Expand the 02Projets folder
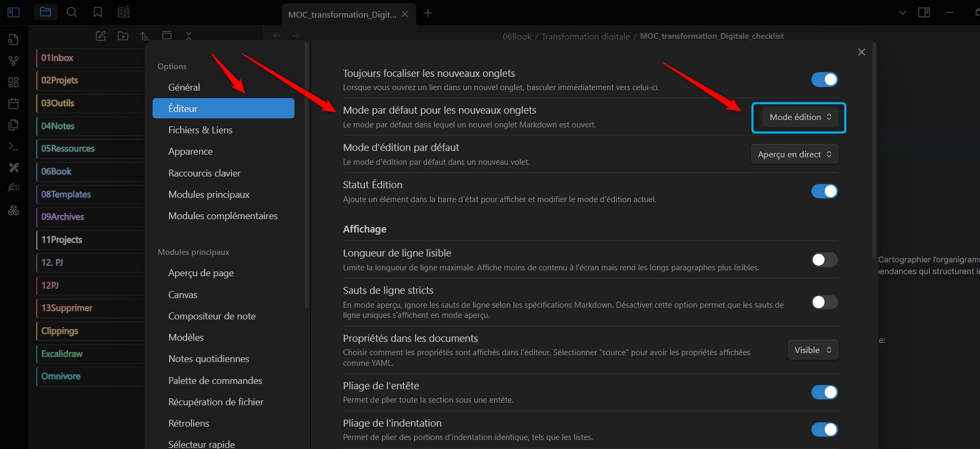This screenshot has height=449, width=980. tap(90, 81)
